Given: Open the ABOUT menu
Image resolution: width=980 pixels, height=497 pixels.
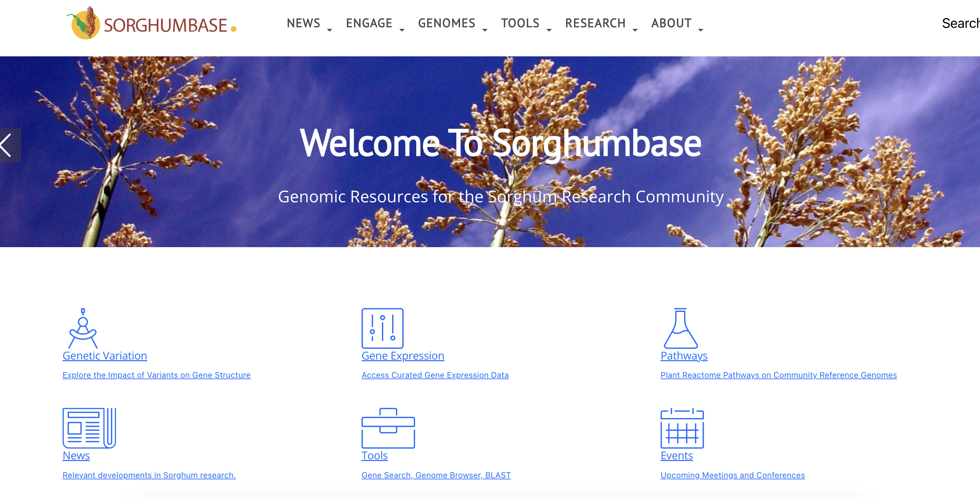Looking at the screenshot, I should (671, 23).
